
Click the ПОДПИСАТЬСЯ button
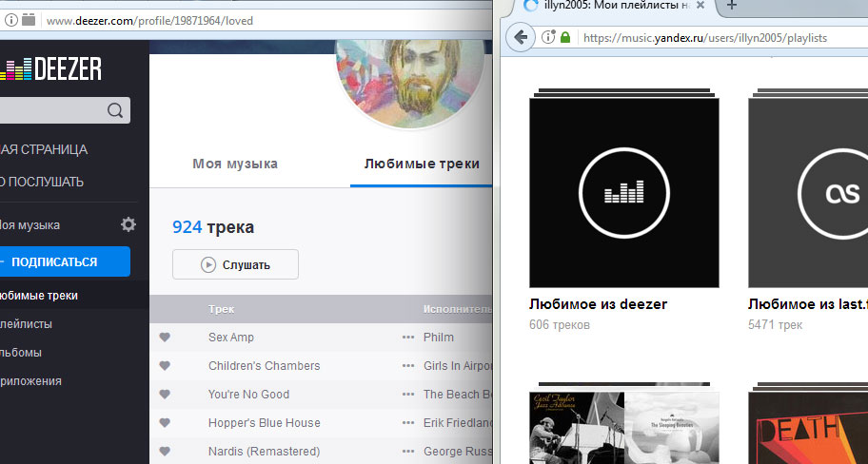(65, 261)
